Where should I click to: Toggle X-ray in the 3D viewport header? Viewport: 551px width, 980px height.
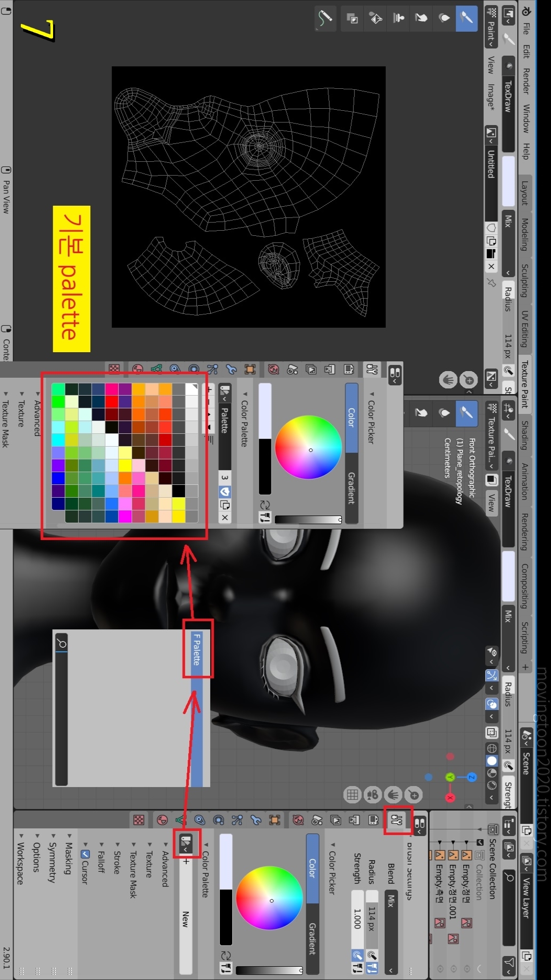coord(491,733)
